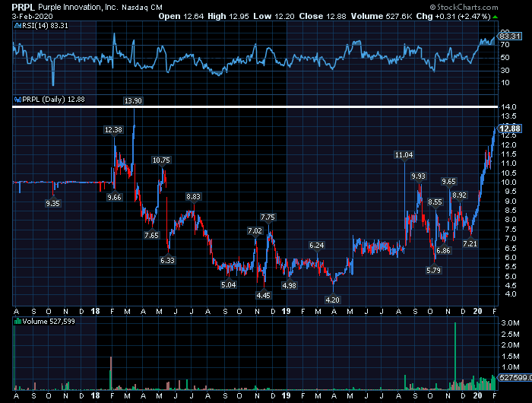Click the 30 level on RSI axis
The width and height of the screenshot is (532, 403).
(x=505, y=70)
